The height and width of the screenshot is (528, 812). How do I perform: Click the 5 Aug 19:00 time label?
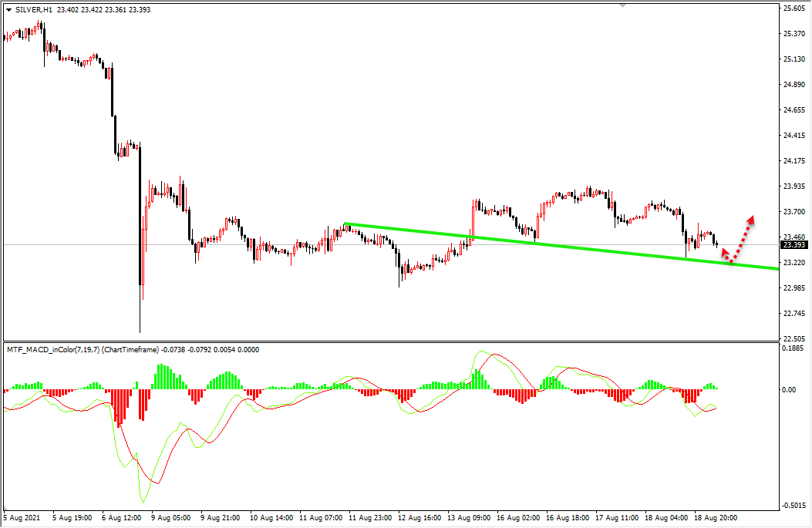[72, 518]
